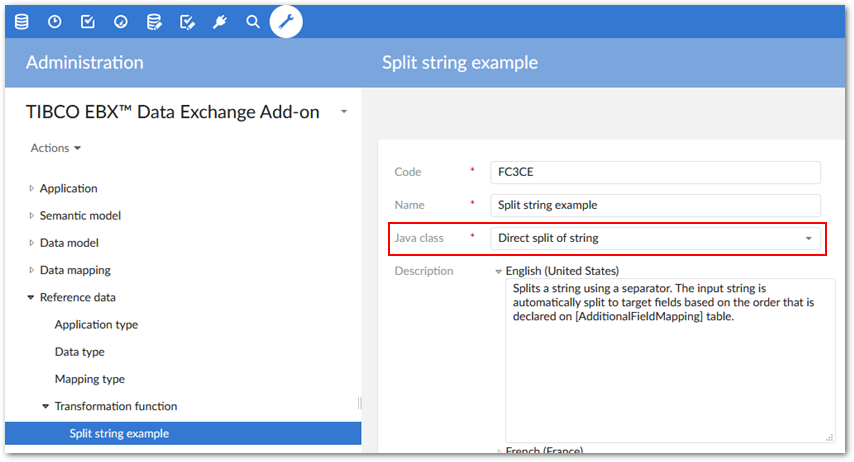Select Mapping type in tree
854x462 pixels.
pyautogui.click(x=89, y=379)
